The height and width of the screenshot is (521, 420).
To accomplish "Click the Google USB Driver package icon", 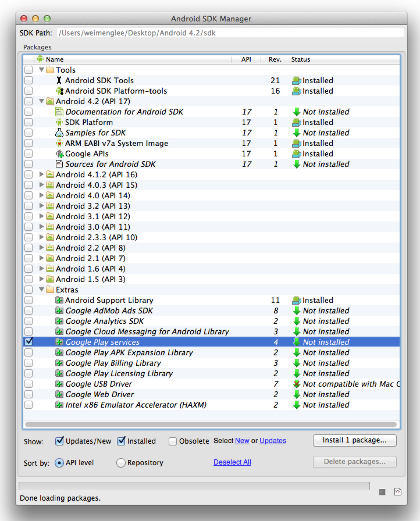I will pos(59,384).
